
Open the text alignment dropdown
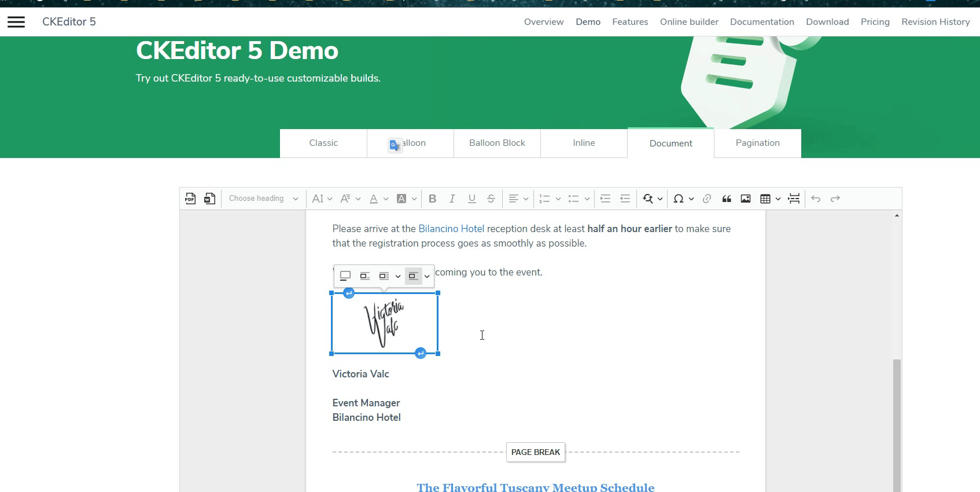(518, 199)
